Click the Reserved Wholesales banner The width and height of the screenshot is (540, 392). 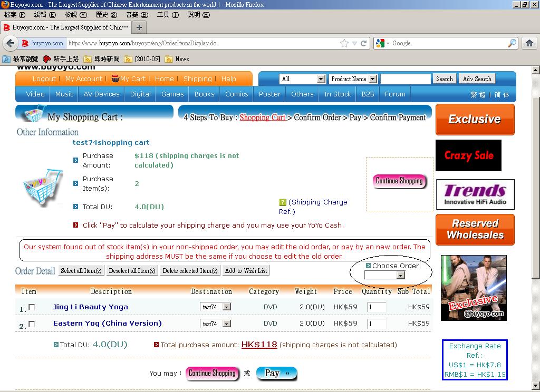[475, 230]
